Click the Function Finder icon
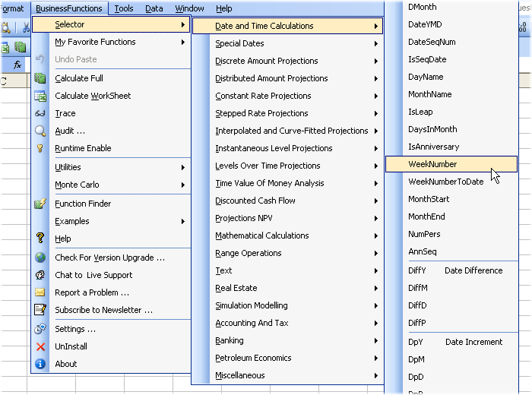This screenshot has width=532, height=395. tap(40, 204)
